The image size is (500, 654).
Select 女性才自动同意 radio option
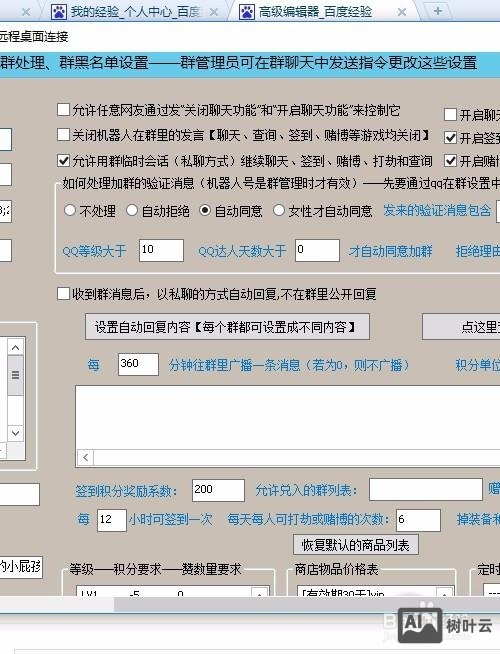(x=279, y=210)
